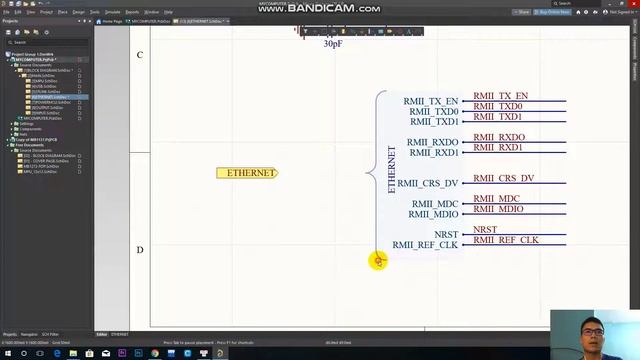640x360 pixels.
Task: Select the text string A tool in Active Bar
Action: point(409,31)
